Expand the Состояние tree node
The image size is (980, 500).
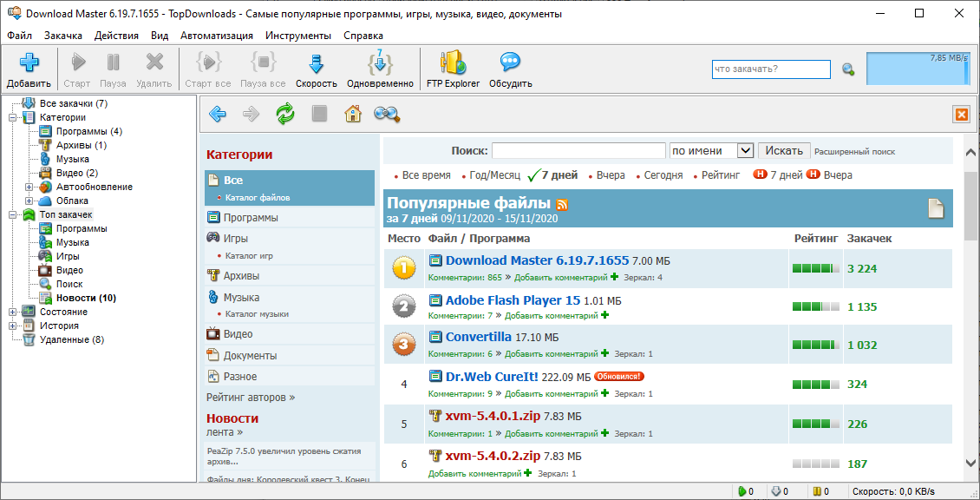pyautogui.click(x=12, y=312)
